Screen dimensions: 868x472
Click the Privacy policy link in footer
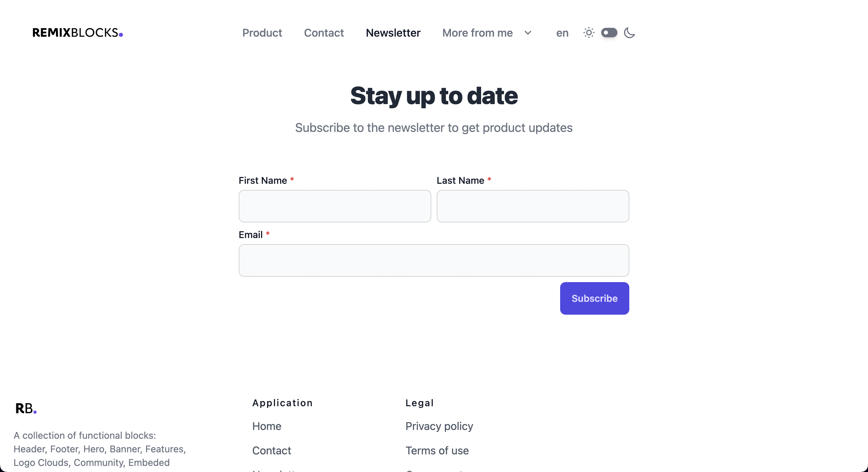tap(439, 426)
